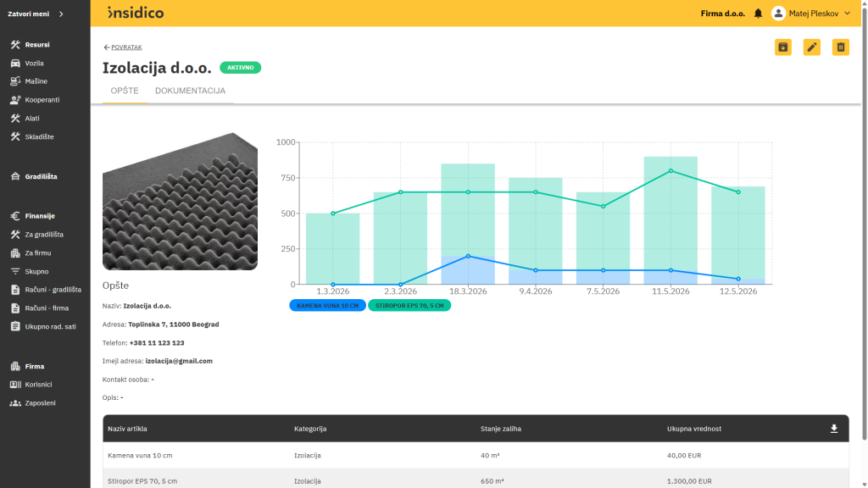Viewport: 868px width, 488px height.
Task: Click the Firma sidebar section heading
Action: click(34, 366)
